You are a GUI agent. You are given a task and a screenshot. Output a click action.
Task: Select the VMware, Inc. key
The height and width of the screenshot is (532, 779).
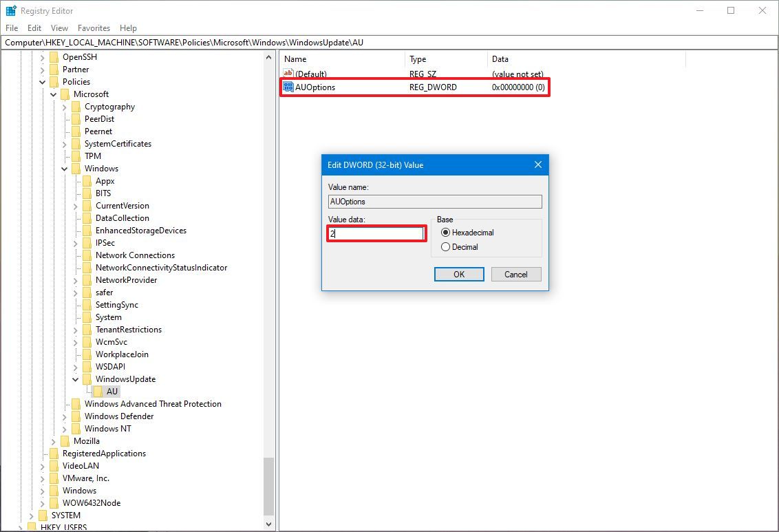coord(86,478)
